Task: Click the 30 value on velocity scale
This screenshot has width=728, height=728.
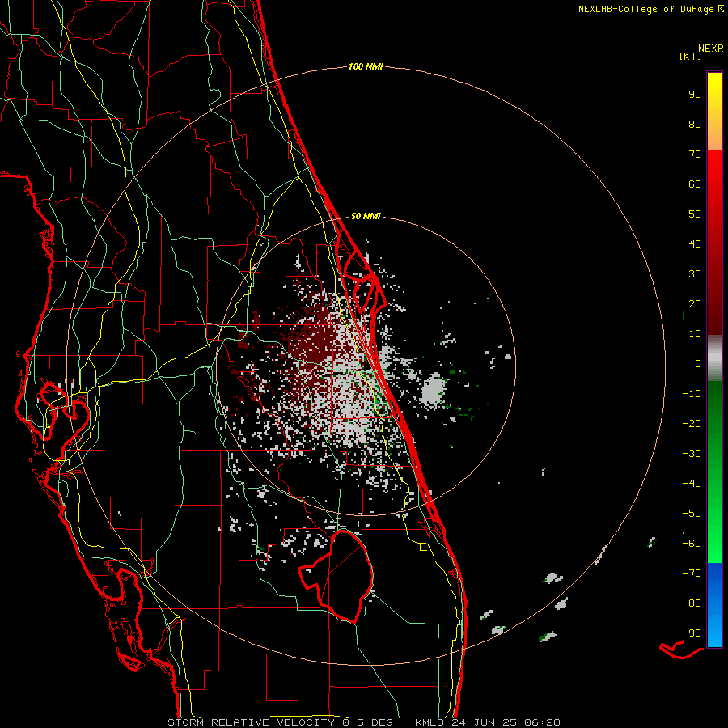Action: click(695, 274)
